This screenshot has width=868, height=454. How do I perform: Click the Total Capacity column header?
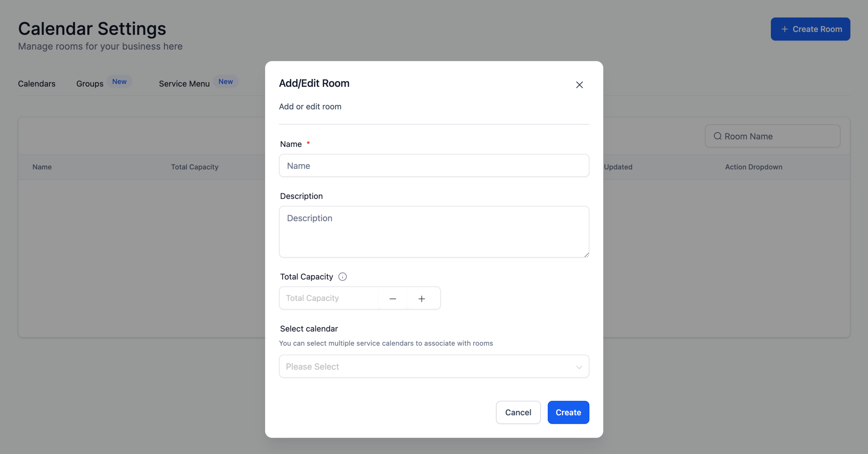pos(195,167)
